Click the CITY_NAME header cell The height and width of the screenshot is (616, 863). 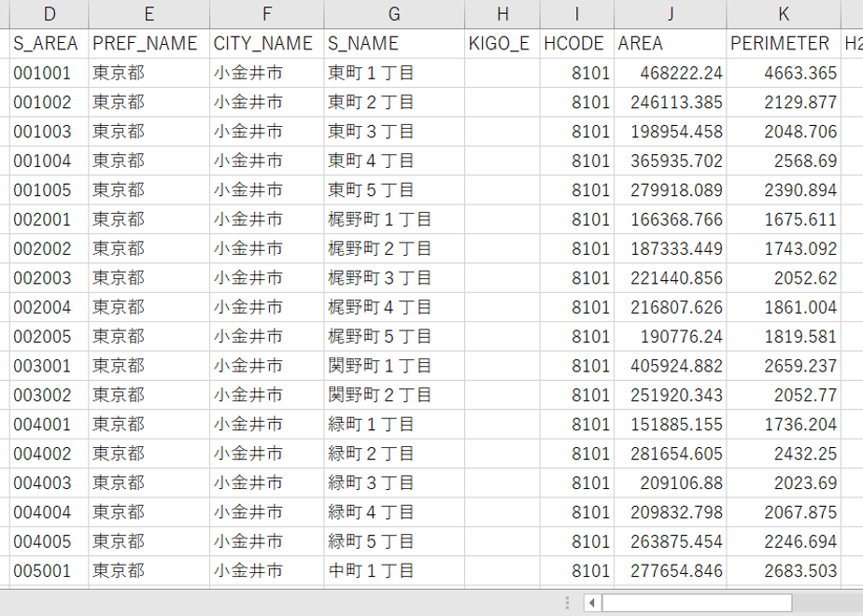[x=267, y=44]
